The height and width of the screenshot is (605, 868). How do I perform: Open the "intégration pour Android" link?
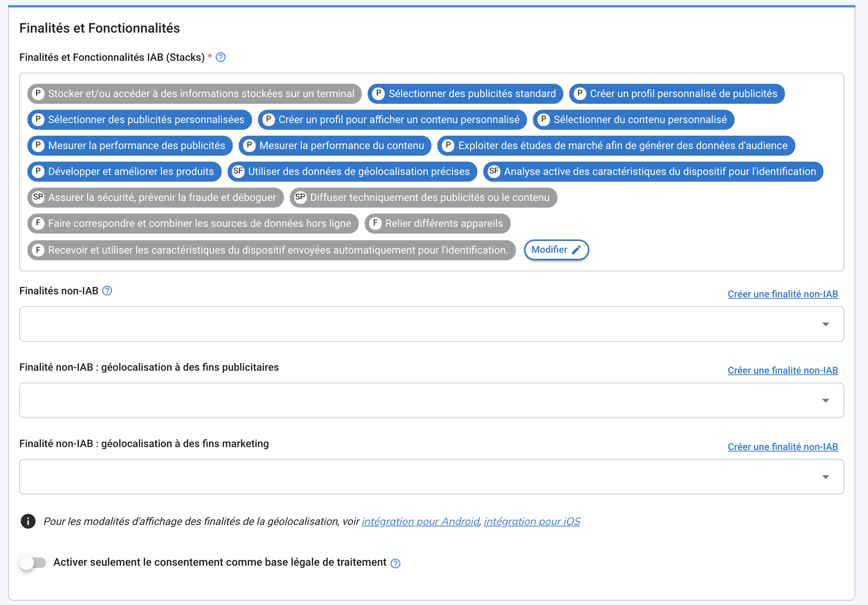[x=420, y=521]
